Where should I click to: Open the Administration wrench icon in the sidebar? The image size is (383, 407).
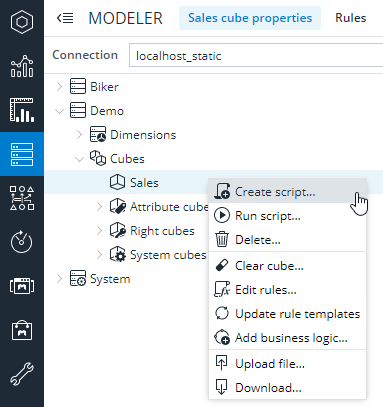22,374
